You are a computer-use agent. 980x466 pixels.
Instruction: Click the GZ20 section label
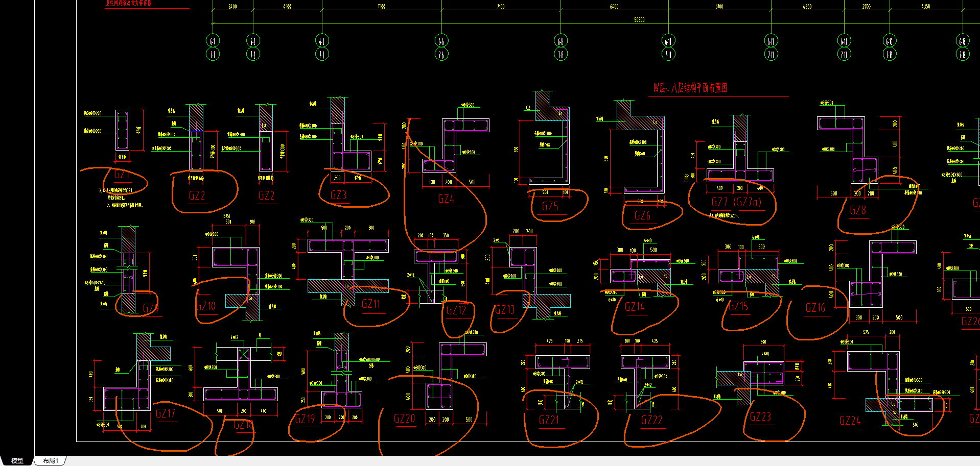[x=405, y=419]
